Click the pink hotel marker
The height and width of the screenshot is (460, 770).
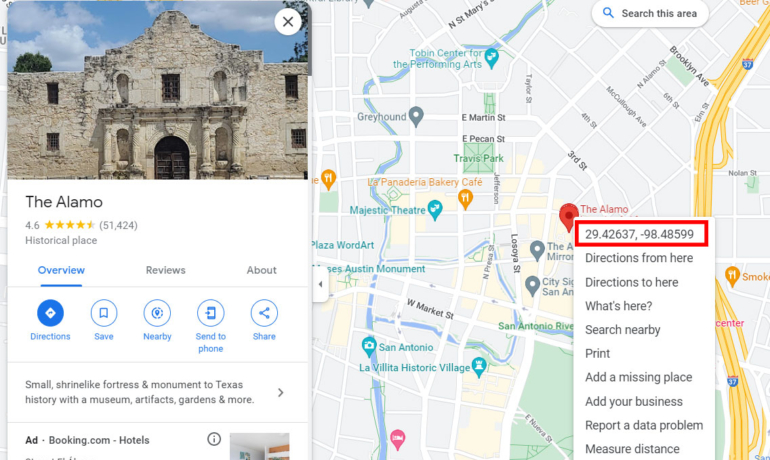[x=397, y=439]
